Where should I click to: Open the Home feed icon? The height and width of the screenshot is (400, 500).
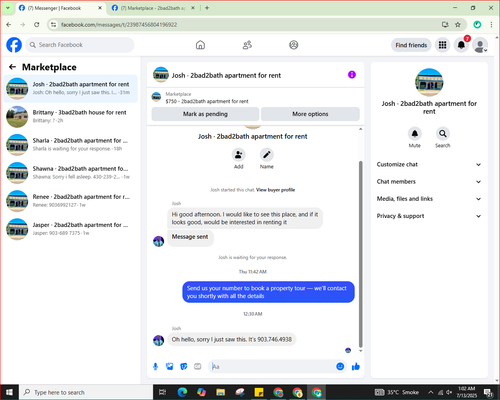tap(200, 45)
